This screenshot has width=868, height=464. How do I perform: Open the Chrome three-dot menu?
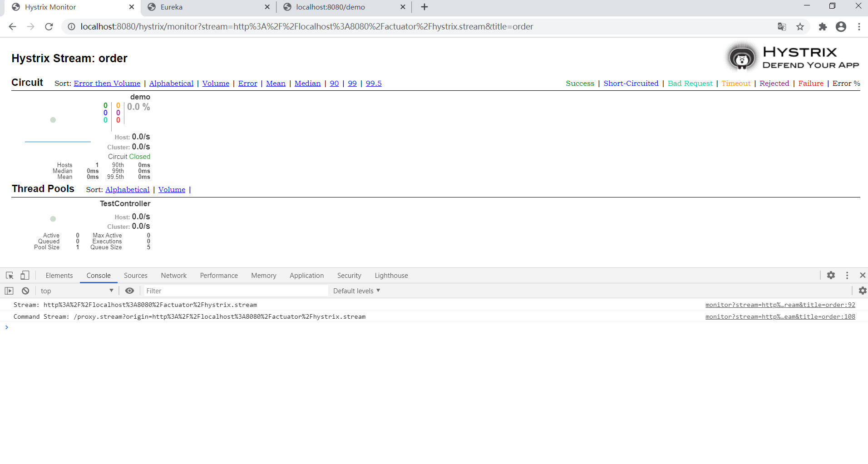(x=859, y=27)
